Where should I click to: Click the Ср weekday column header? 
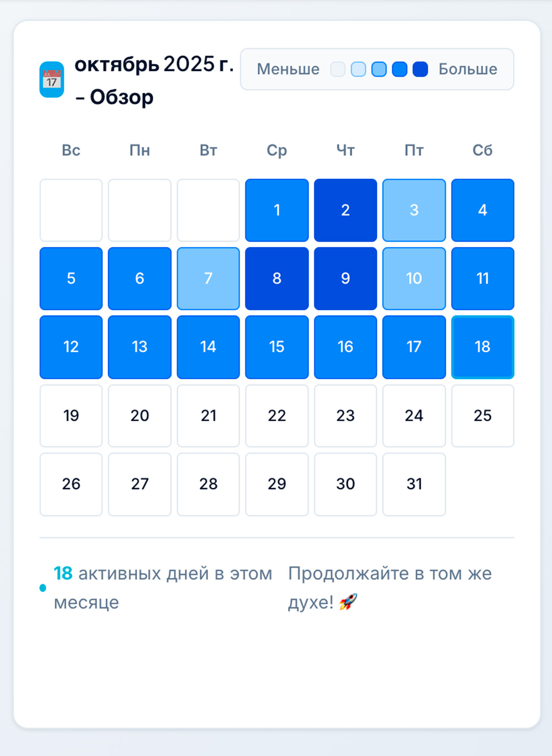click(x=277, y=150)
